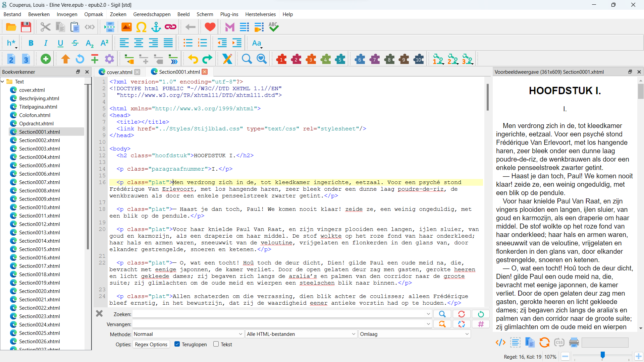Open a file with the folder icon
Viewport: 644px width, 362px height.
pyautogui.click(x=11, y=27)
